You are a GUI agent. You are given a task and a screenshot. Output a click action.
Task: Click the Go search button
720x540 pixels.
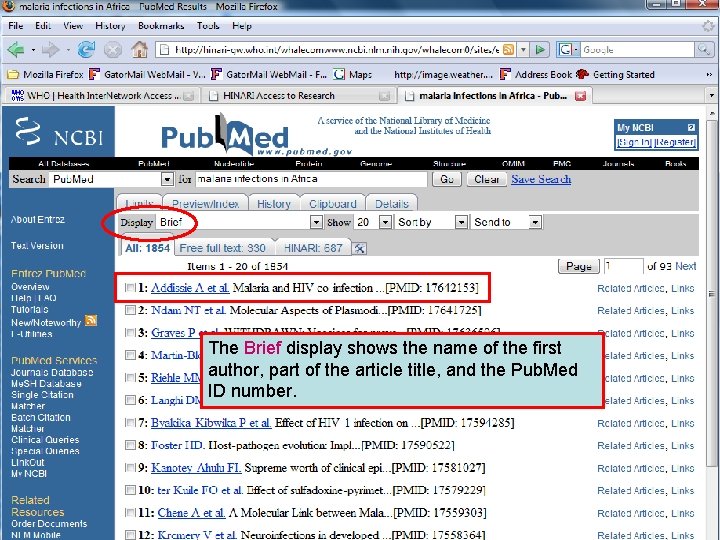tap(447, 179)
